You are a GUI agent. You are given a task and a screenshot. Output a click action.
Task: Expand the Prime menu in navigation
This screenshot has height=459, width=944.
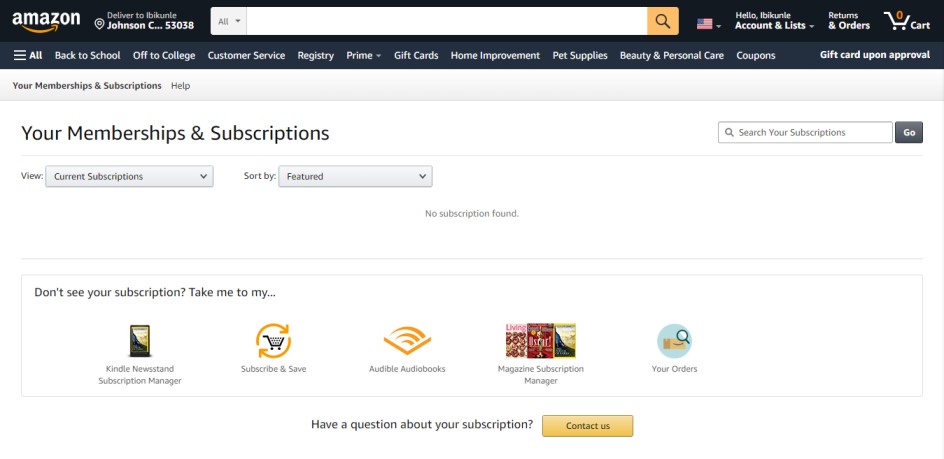click(364, 55)
